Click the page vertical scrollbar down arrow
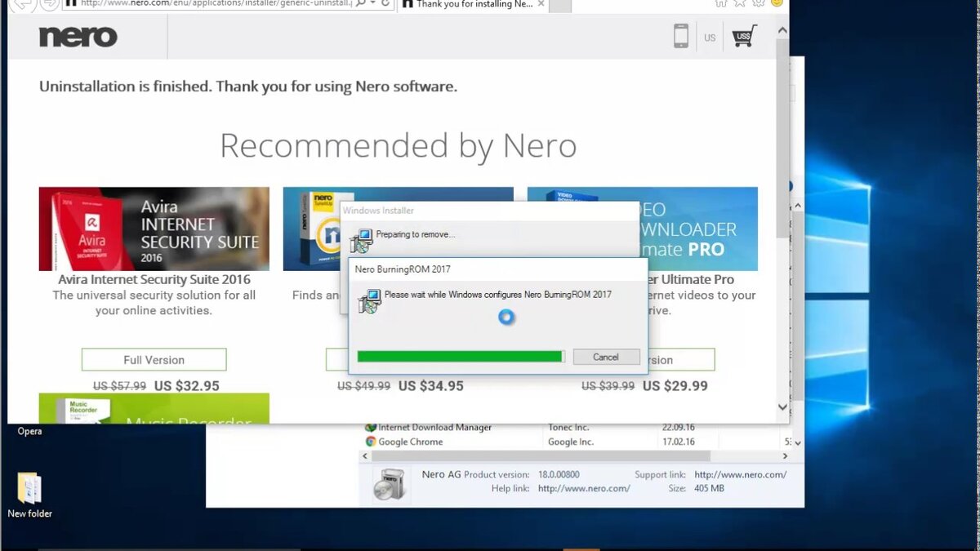 pyautogui.click(x=782, y=407)
